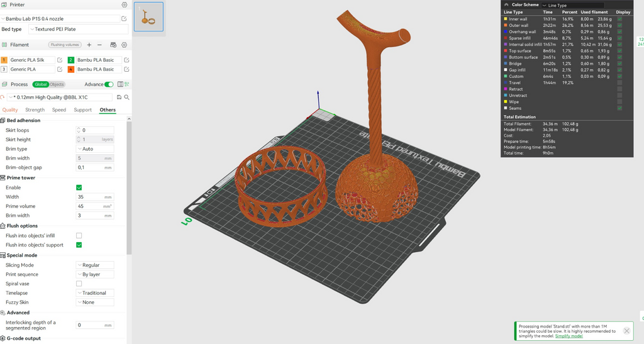Open the Timelapse dropdown
This screenshot has width=644, height=344.
(x=95, y=293)
